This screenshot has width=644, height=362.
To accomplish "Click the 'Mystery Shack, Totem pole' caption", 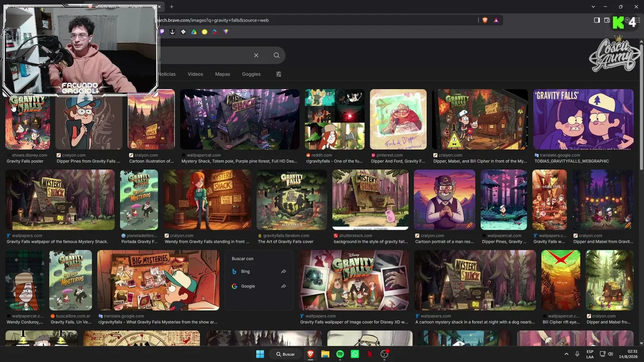I will coord(239,161).
